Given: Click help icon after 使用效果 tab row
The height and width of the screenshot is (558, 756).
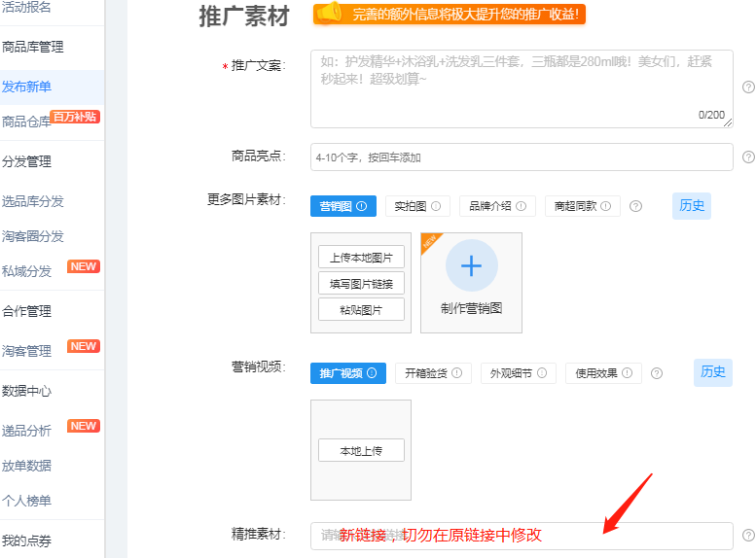Looking at the screenshot, I should (656, 373).
